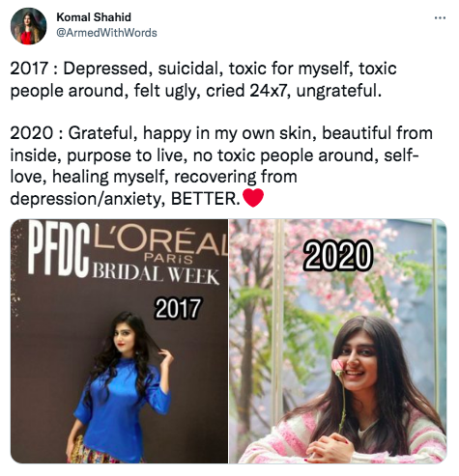
Task: Click the pink rose held in the 2020 photo
Action: click(x=338, y=368)
